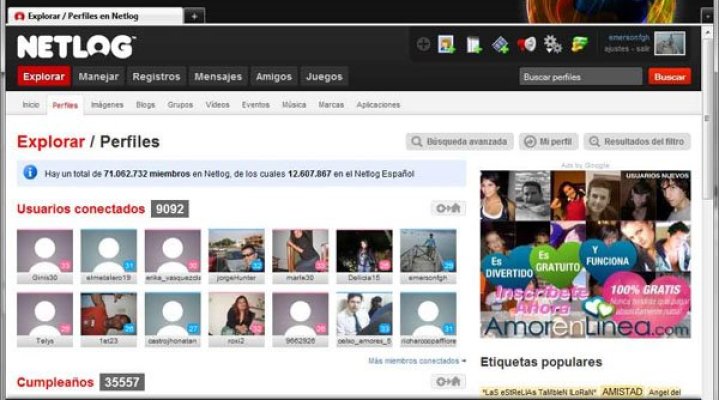Open profile thumbnail of celso_amores_5
This screenshot has height=400, width=719.
click(364, 314)
